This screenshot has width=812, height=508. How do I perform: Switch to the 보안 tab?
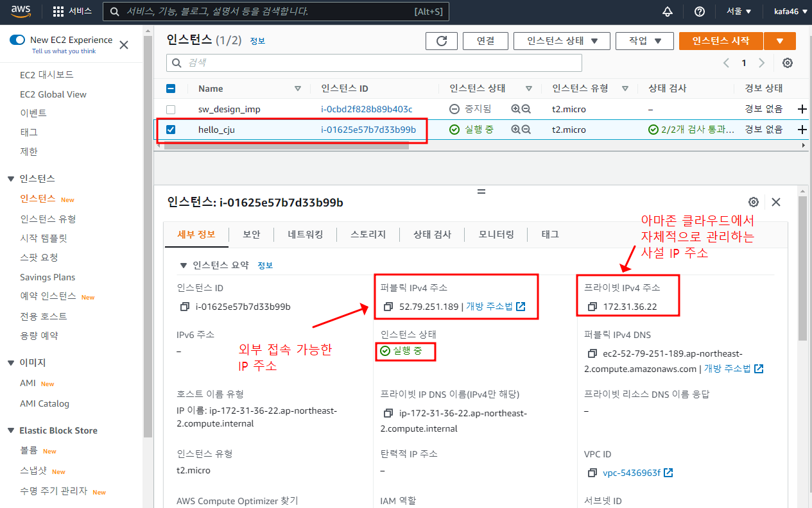pos(252,234)
